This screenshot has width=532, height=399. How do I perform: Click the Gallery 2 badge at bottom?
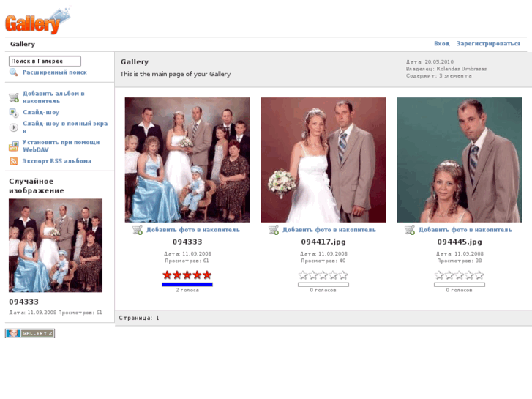click(30, 333)
